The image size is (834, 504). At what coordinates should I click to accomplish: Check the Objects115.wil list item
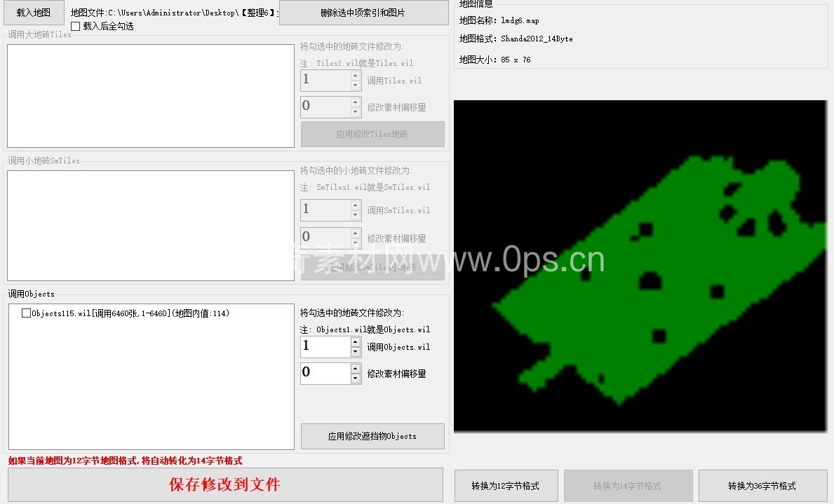26,313
